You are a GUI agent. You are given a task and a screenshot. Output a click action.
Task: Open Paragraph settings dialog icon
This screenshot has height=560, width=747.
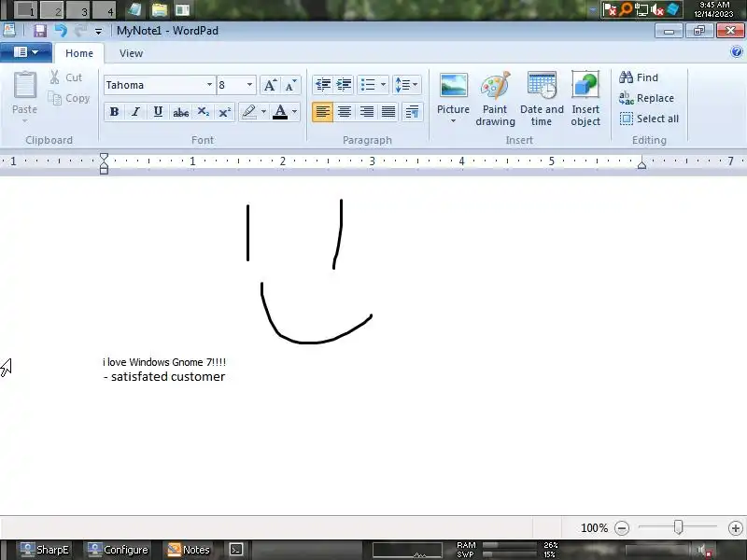pyautogui.click(x=412, y=112)
